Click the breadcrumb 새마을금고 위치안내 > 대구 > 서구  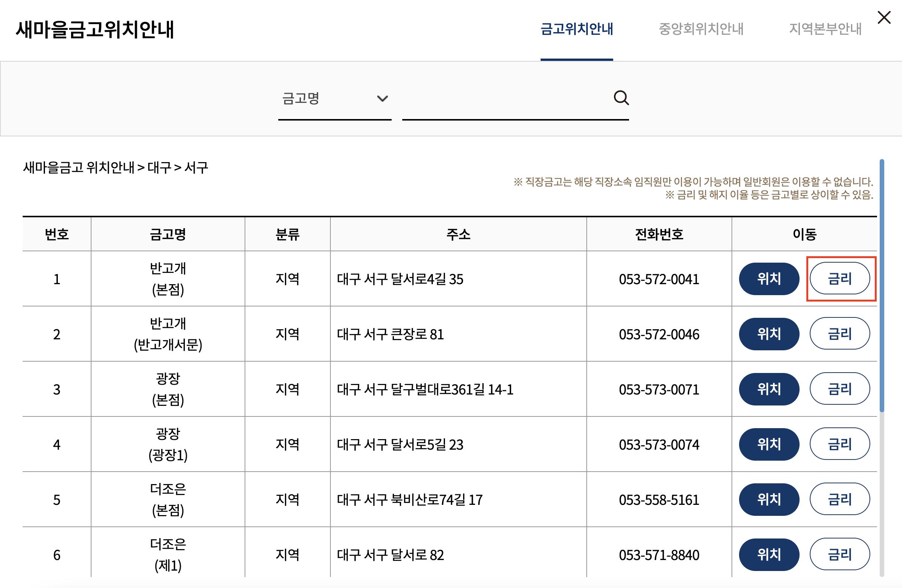click(116, 167)
